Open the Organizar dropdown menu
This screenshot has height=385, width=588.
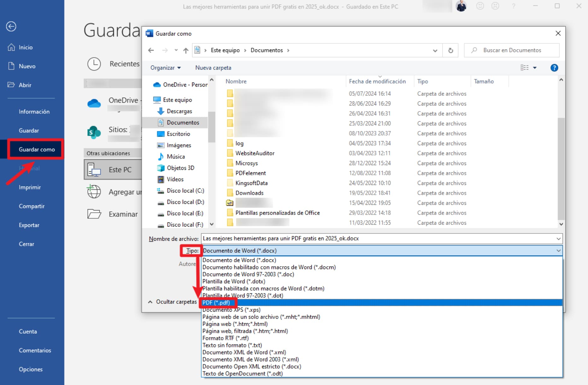coord(166,68)
